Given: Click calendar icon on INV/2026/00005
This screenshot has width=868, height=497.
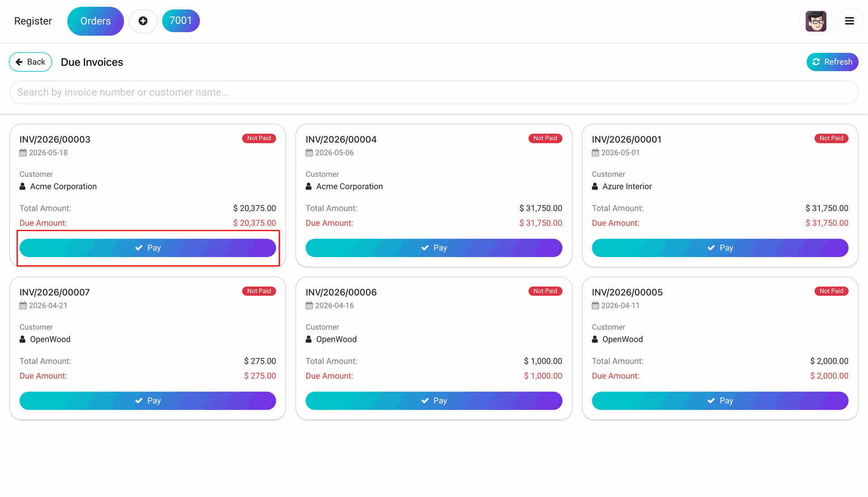Looking at the screenshot, I should tap(595, 305).
